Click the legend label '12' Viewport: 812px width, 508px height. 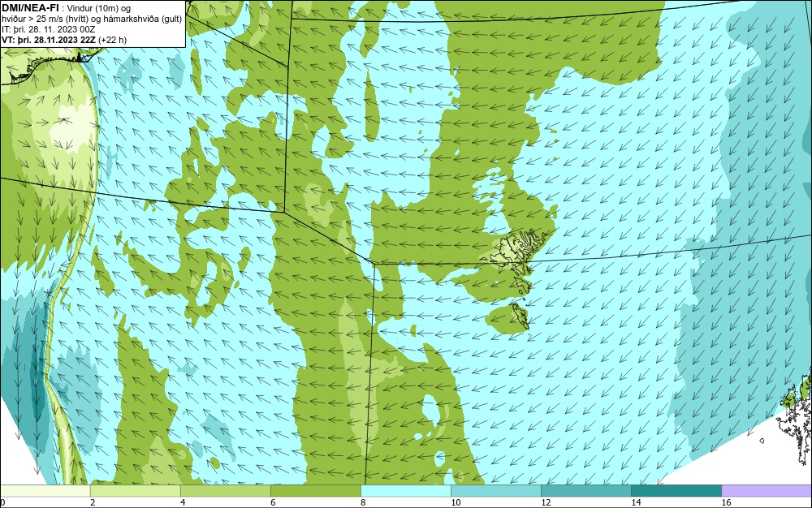(x=546, y=502)
